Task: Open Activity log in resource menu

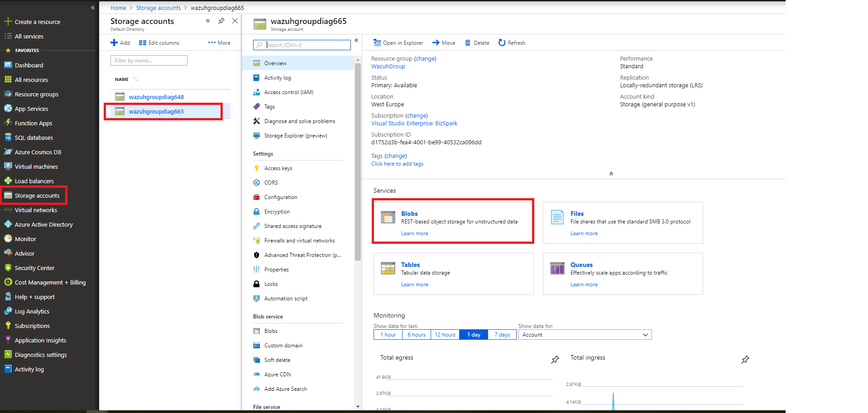Action: pos(298,78)
